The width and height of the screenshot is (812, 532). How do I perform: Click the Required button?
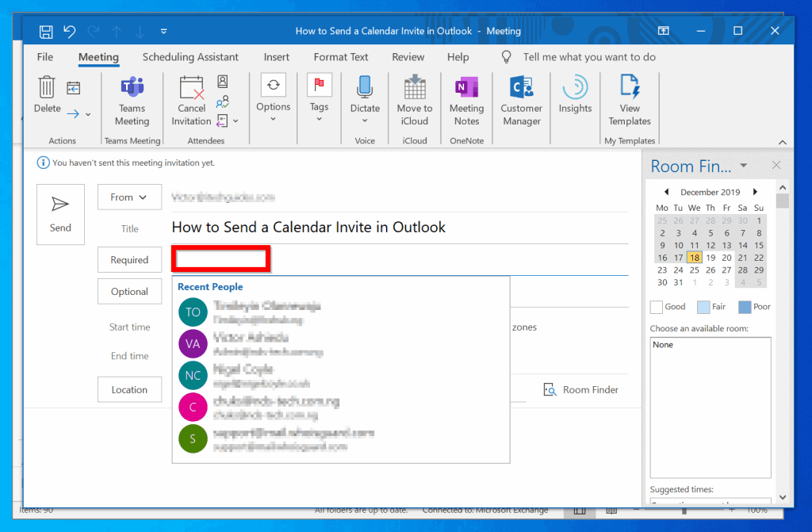(129, 260)
